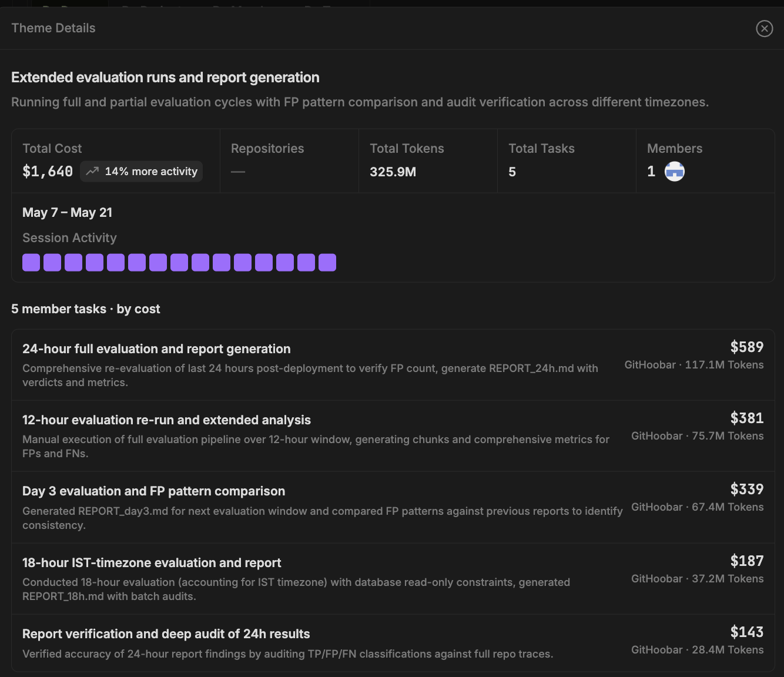This screenshot has height=677, width=784.
Task: Open Day 3 evaluation and FP pattern comparison task
Action: [393, 507]
